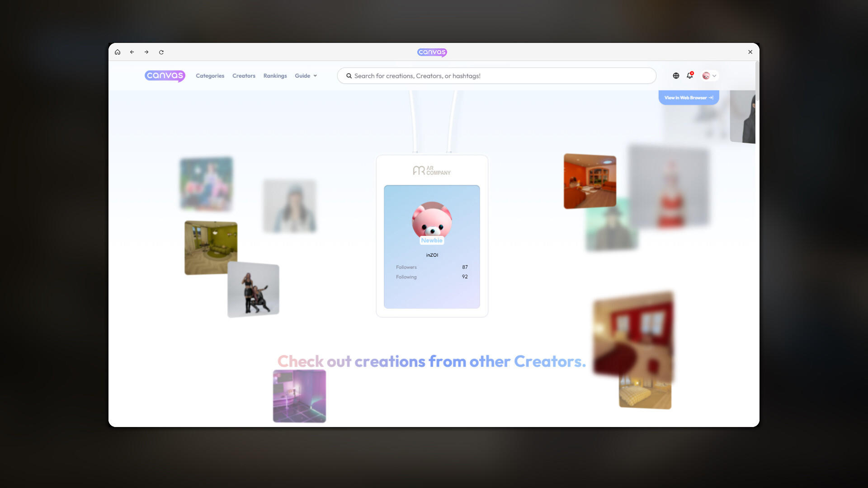
Task: Go back using the back arrow
Action: 132,52
